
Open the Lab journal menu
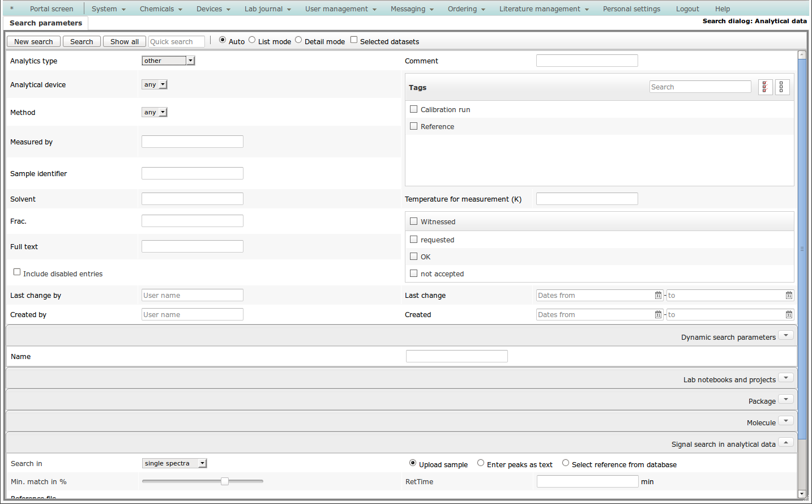click(x=267, y=9)
